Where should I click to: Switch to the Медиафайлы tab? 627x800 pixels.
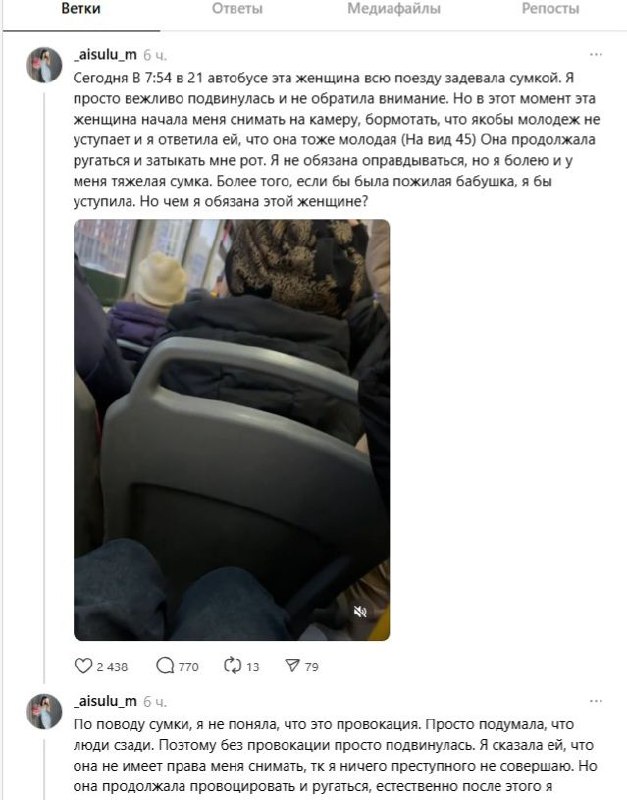pos(394,9)
